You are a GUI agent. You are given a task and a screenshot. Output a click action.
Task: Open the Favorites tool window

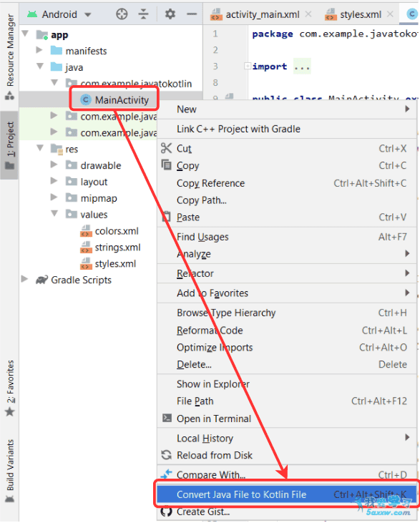click(x=10, y=388)
